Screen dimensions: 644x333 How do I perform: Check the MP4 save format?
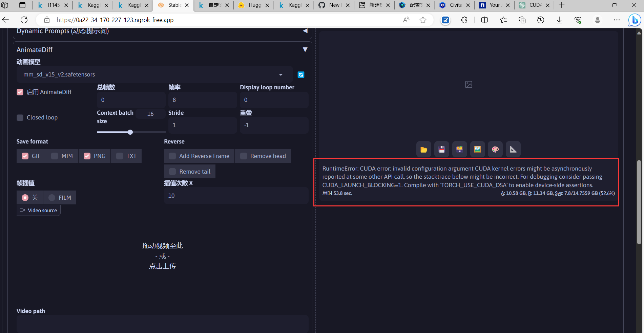[54, 156]
